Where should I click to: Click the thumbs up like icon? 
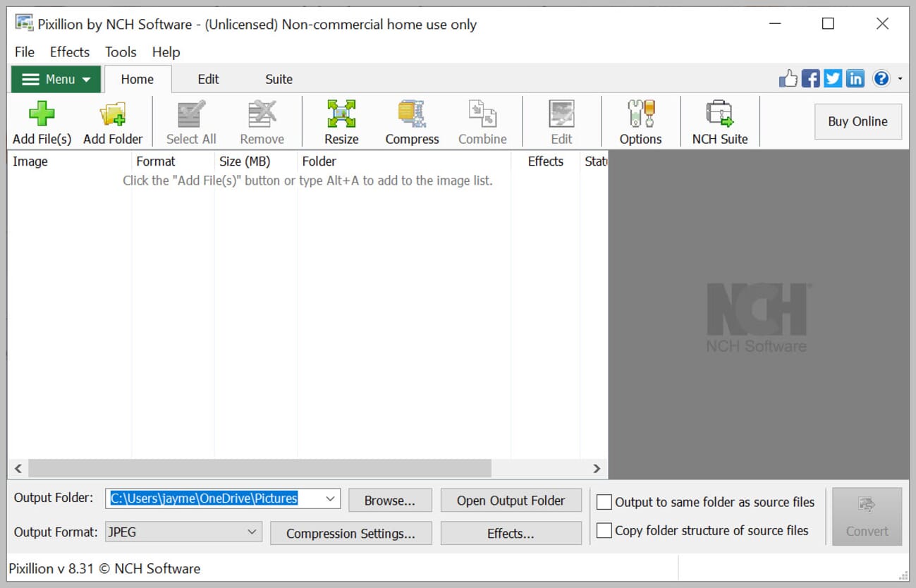point(788,78)
